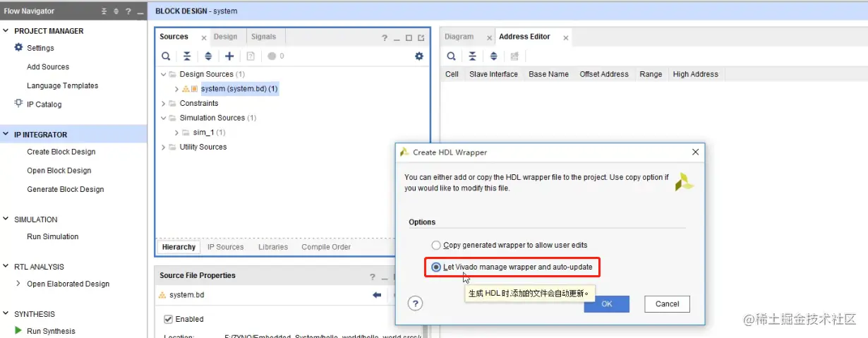Open Language Templates
The width and height of the screenshot is (868, 338).
63,85
